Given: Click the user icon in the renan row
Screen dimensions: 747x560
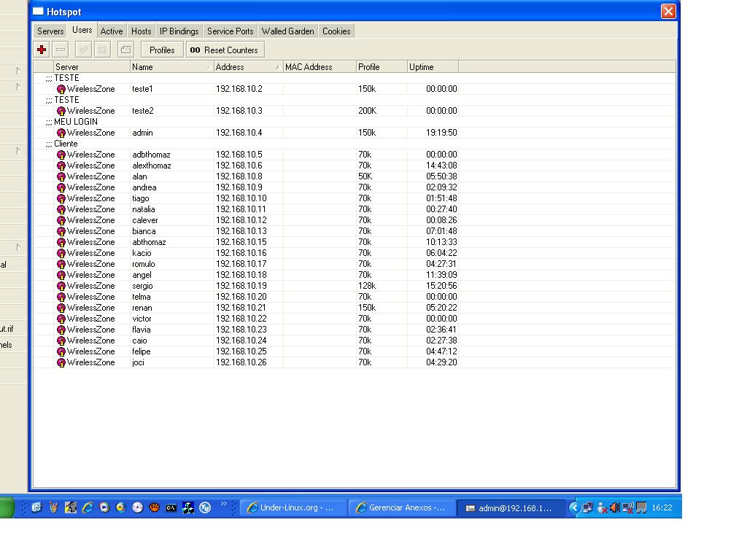Looking at the screenshot, I should [x=61, y=308].
